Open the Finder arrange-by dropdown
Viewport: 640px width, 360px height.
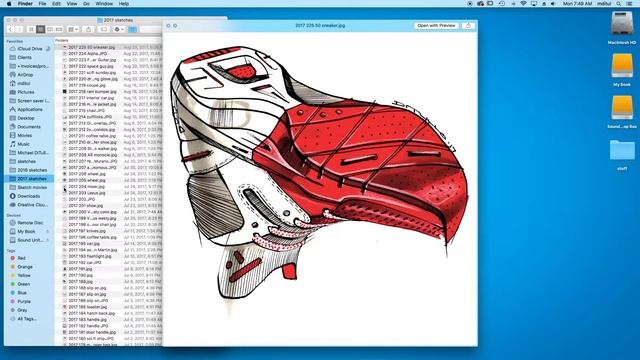pyautogui.click(x=73, y=29)
